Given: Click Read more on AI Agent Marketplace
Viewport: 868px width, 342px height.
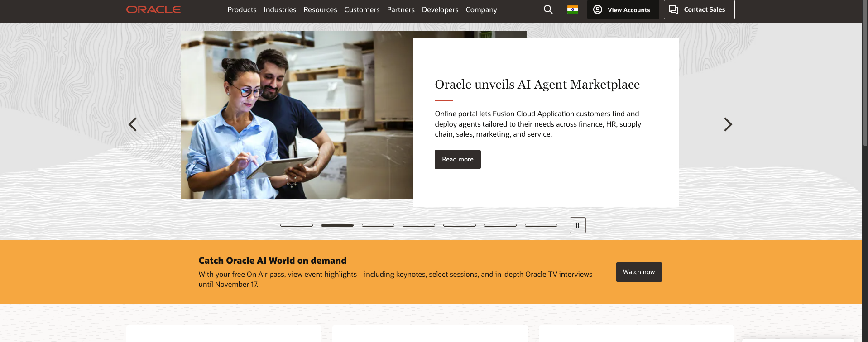Looking at the screenshot, I should tap(458, 159).
